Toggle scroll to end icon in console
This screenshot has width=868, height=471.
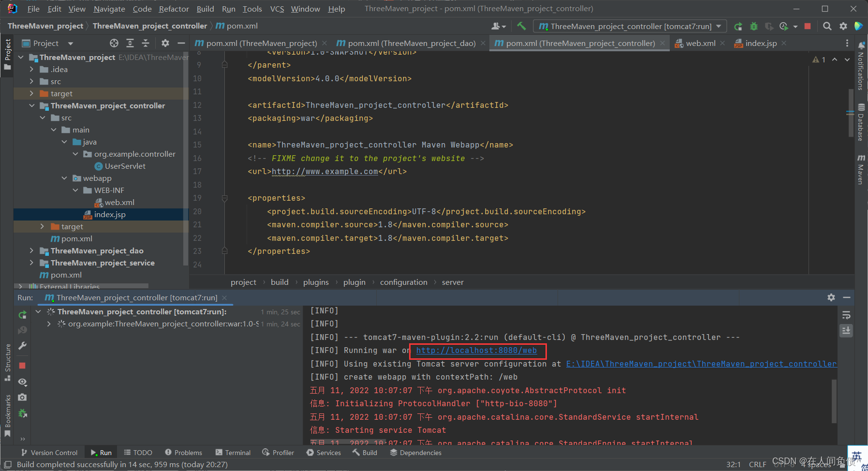click(846, 330)
